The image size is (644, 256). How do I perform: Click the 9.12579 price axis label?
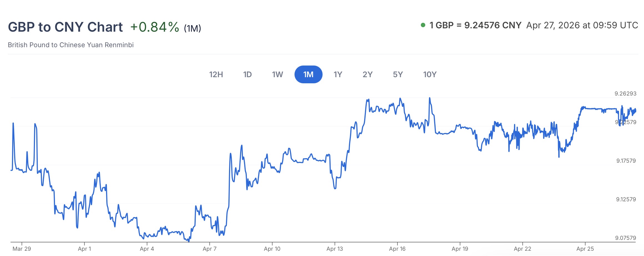coord(626,199)
